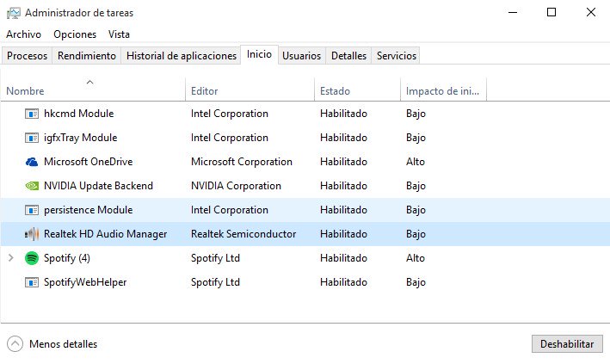Screen dimensions: 610x364
Task: Click Bajo impact in persistence Module row
Action: [416, 210]
